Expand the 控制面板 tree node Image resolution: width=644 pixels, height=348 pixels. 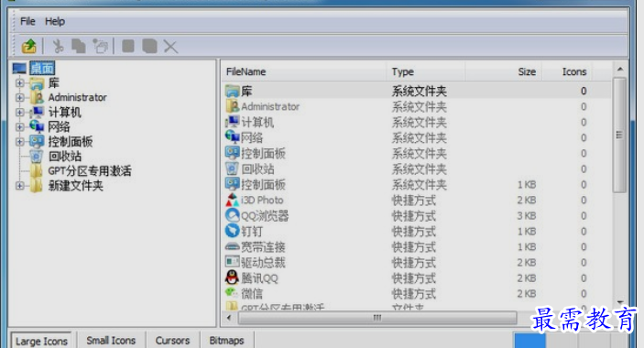click(19, 142)
